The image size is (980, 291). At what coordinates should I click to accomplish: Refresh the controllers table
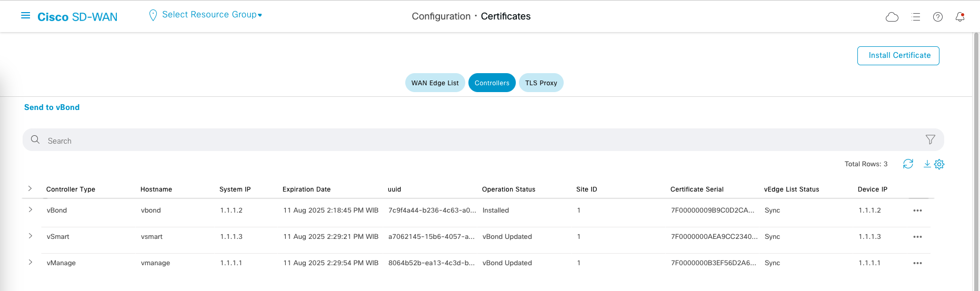pos(908,164)
